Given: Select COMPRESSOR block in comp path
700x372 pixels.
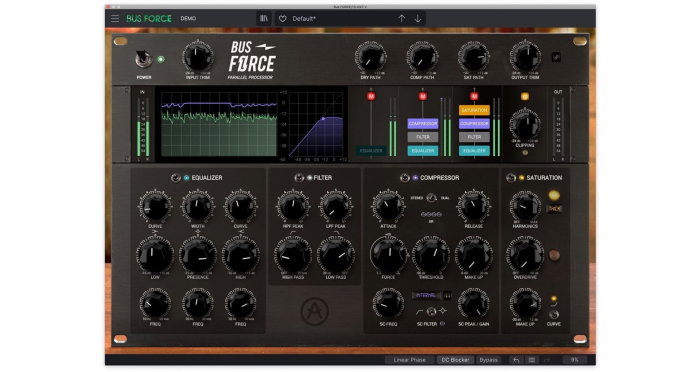Looking at the screenshot, I should 423,124.
